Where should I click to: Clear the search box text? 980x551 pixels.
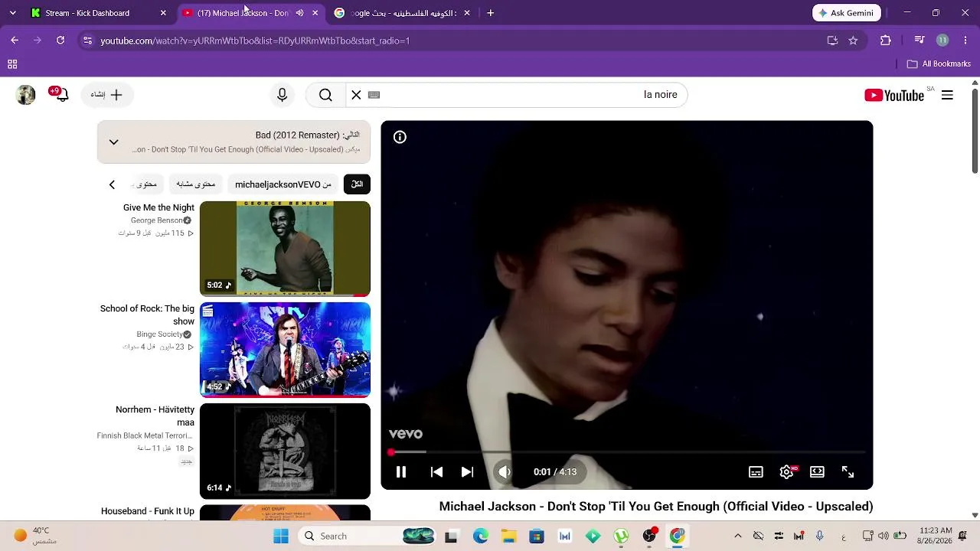tap(356, 95)
